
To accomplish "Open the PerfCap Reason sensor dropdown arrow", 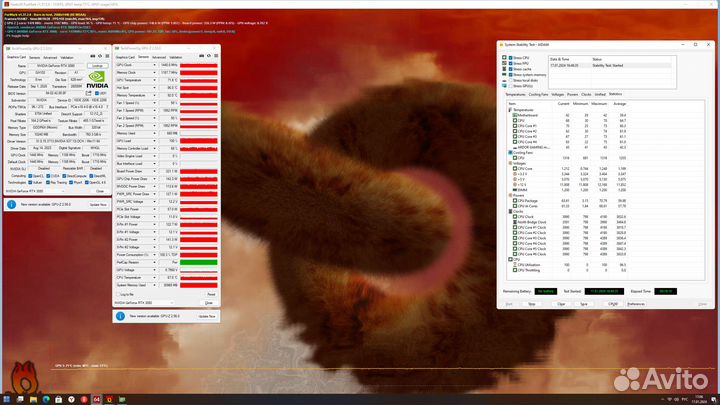I will pos(154,262).
